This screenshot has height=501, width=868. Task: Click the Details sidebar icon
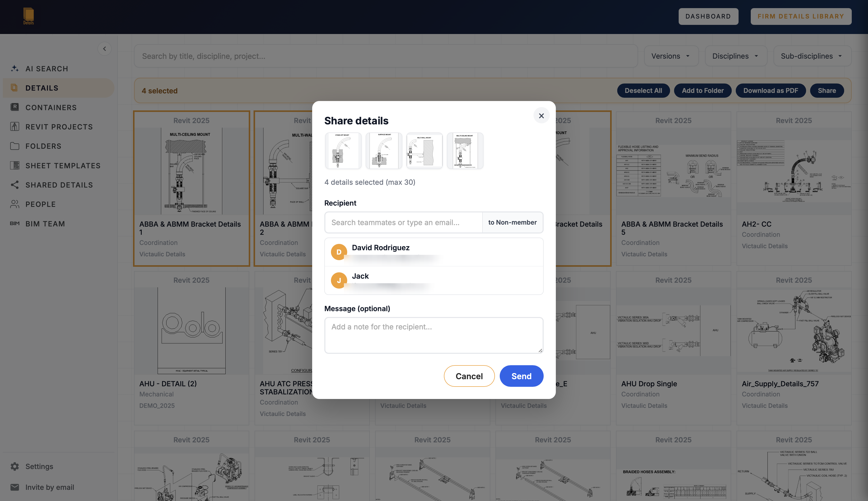14,88
